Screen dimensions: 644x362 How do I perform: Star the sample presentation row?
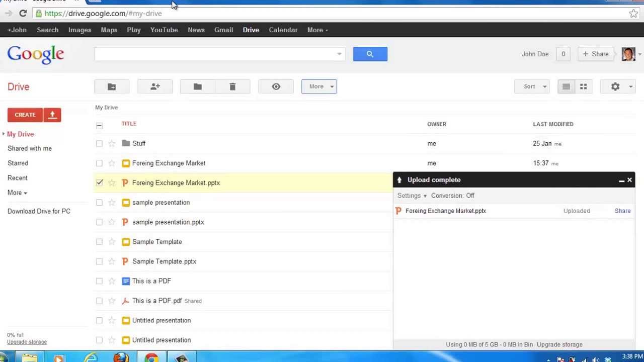[x=112, y=203]
